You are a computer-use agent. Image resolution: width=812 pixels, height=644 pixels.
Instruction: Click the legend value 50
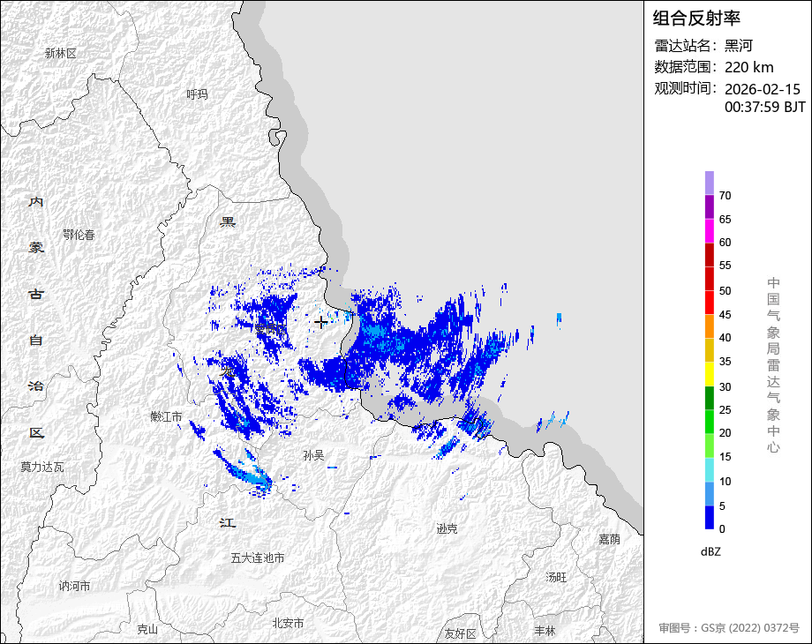coord(725,291)
